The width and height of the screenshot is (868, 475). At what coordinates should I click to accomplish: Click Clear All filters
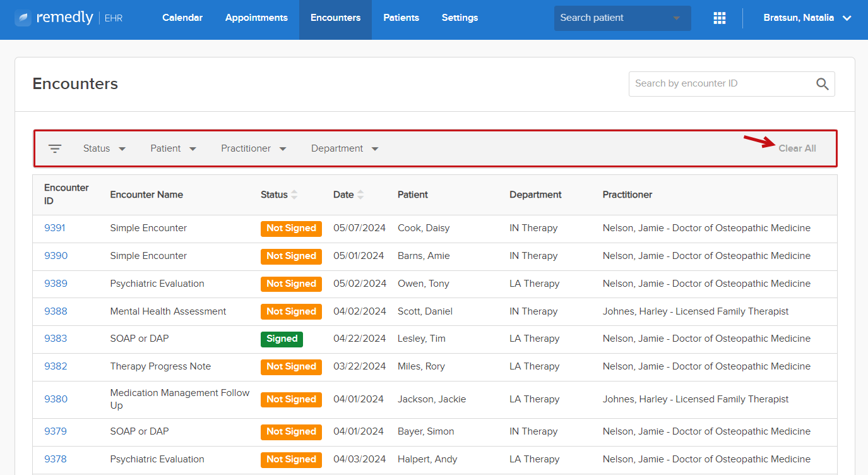pyautogui.click(x=797, y=148)
